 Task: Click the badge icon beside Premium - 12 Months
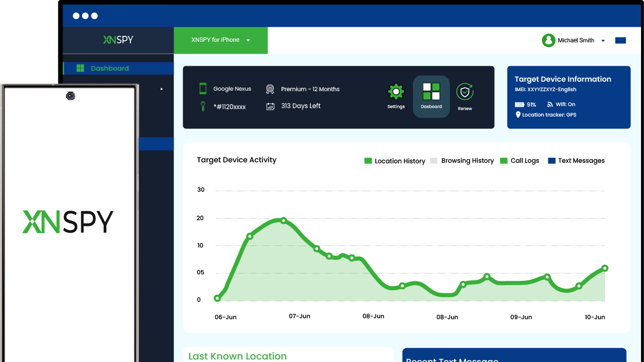pyautogui.click(x=270, y=89)
